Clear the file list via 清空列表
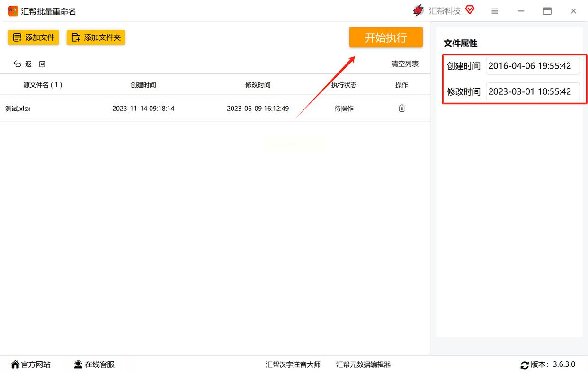Screen dimensions: 588x373 pos(404,64)
